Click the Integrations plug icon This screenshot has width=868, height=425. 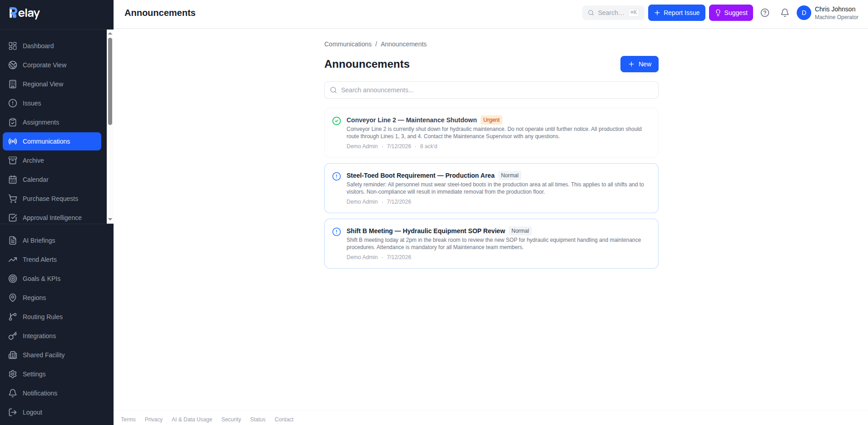pyautogui.click(x=13, y=336)
